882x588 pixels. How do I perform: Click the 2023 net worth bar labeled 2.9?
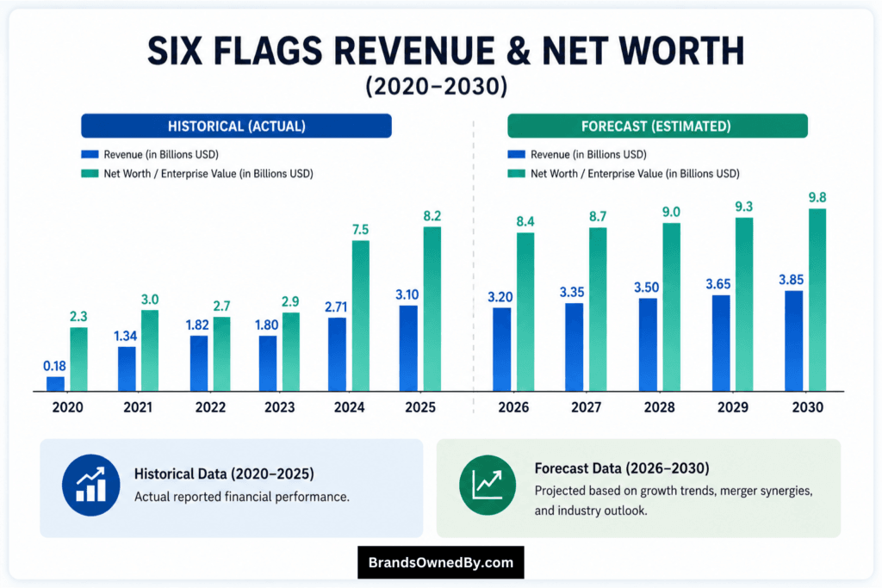click(291, 352)
